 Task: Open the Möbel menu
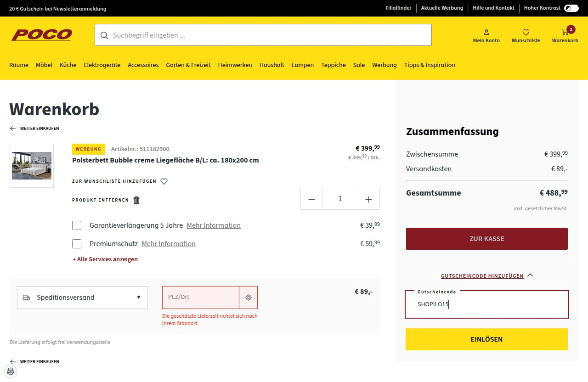tap(44, 65)
